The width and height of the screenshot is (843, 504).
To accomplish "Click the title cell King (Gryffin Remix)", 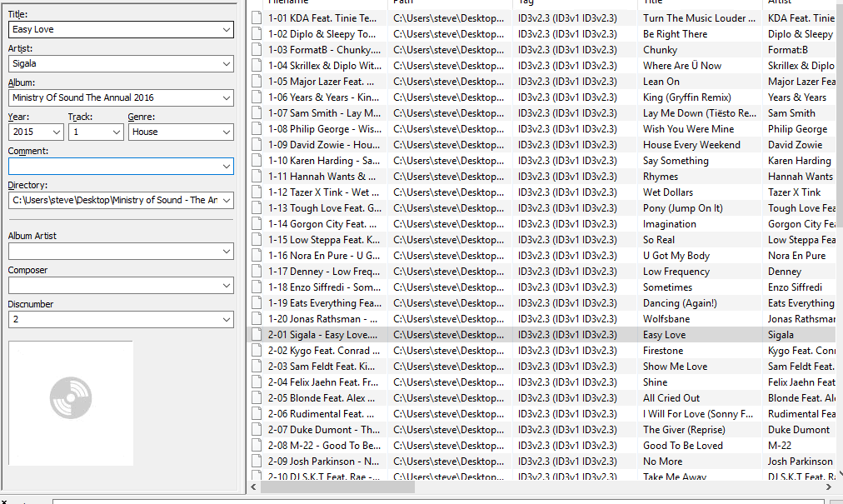I will click(x=686, y=97).
